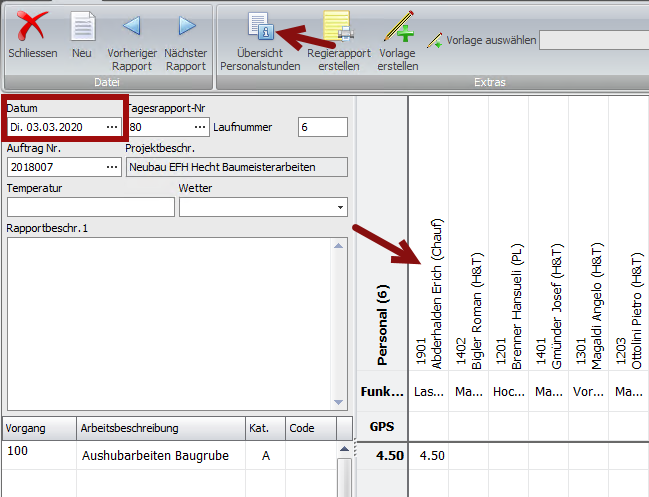Click the Vorlage auswählen input field
The width and height of the screenshot is (649, 497).
pos(594,40)
